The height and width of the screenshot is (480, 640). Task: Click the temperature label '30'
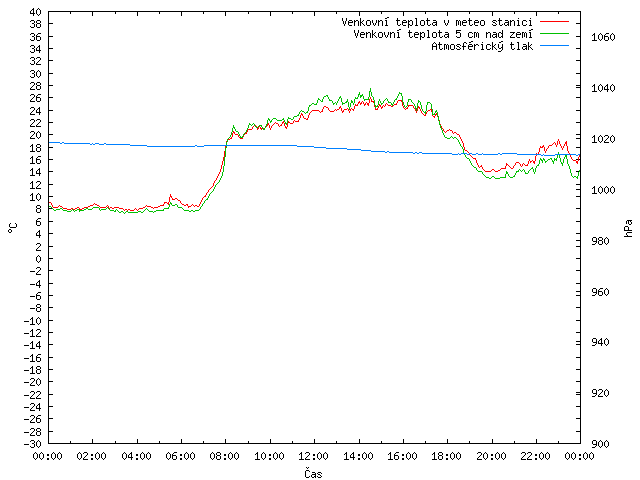point(36,74)
